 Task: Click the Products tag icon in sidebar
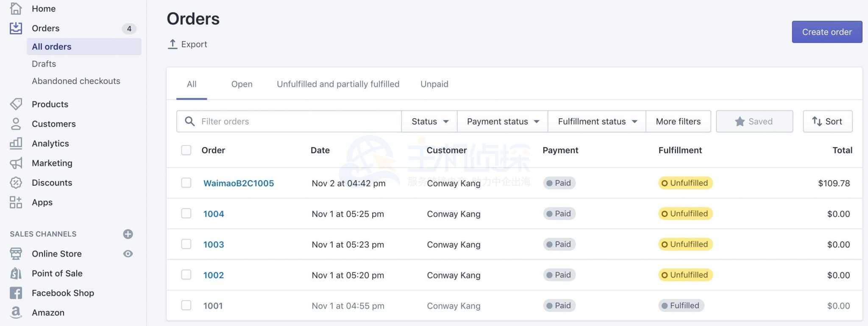tap(16, 104)
